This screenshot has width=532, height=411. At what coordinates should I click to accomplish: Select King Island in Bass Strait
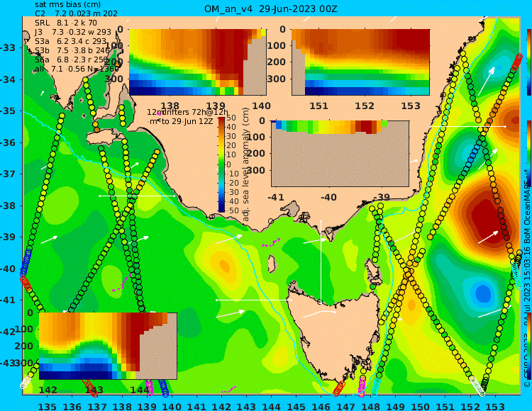[x=272, y=264]
